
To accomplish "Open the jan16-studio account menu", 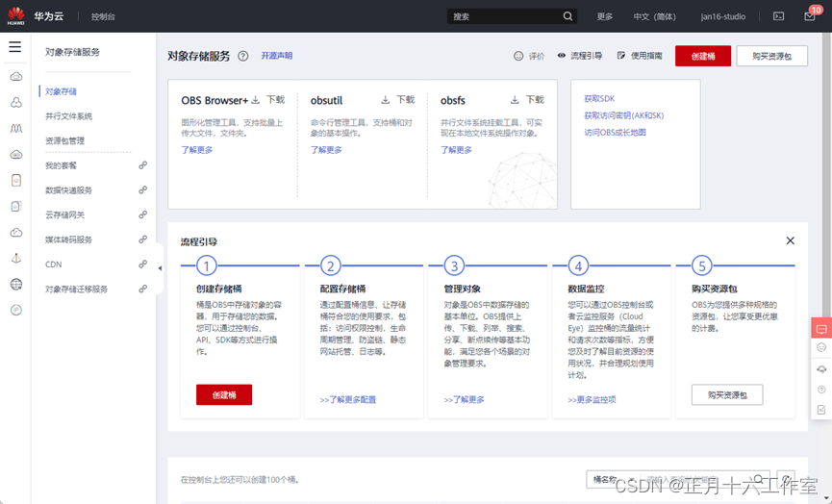I will click(x=722, y=16).
